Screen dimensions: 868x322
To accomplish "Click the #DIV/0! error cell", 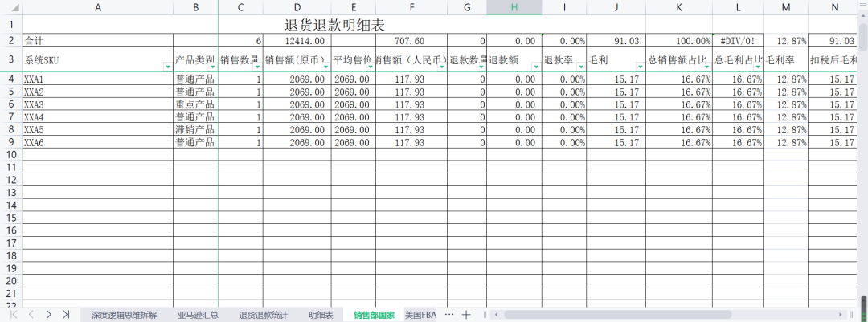I will tap(738, 40).
